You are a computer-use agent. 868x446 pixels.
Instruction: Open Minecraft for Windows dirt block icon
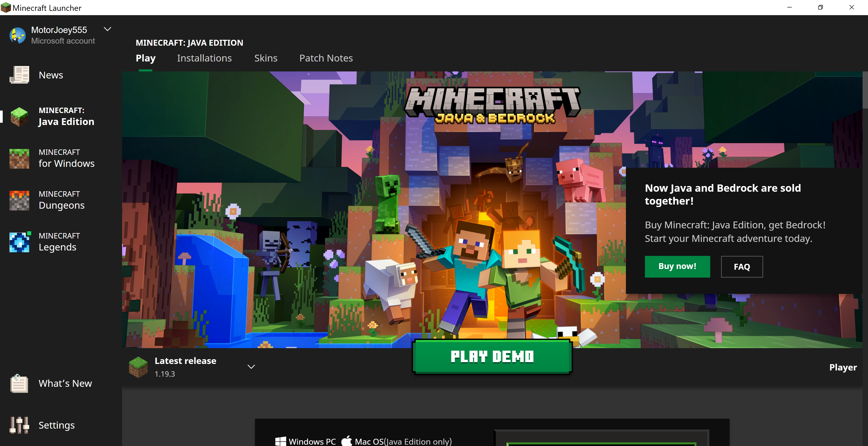(19, 158)
